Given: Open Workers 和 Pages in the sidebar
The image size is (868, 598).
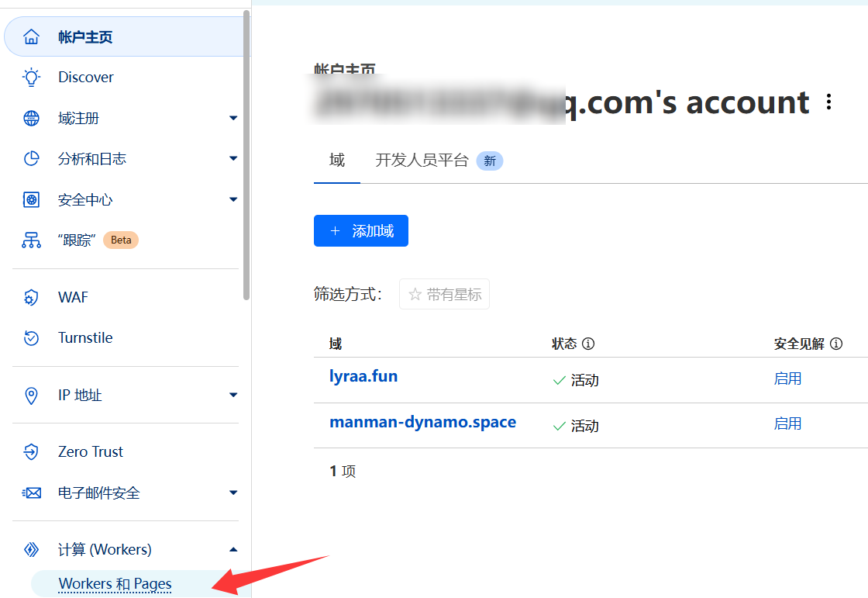Looking at the screenshot, I should pyautogui.click(x=115, y=583).
